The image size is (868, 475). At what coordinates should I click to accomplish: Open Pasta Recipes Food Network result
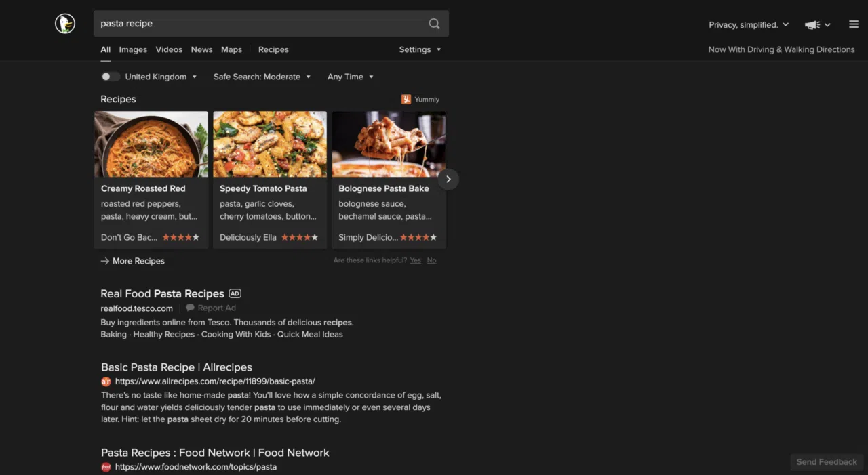coord(215,453)
